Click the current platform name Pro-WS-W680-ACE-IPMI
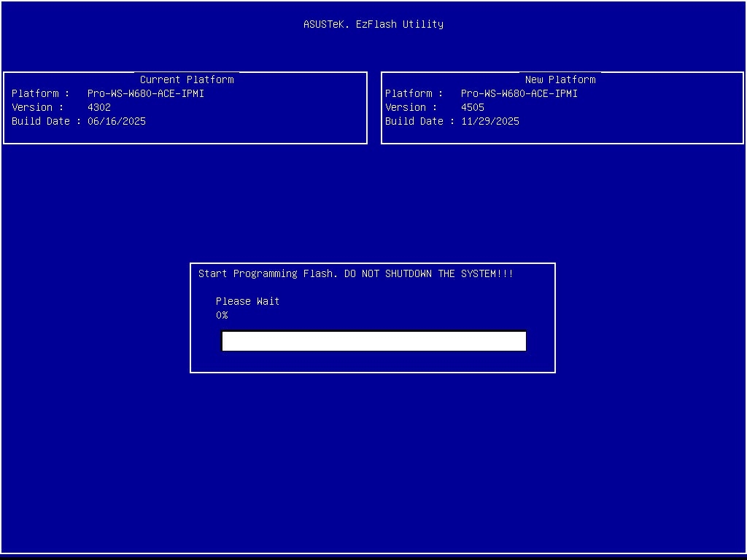The image size is (747, 560). tap(145, 93)
